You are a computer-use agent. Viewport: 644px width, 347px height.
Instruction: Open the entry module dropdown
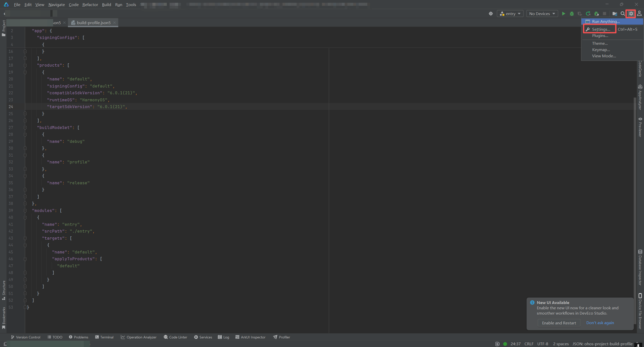pyautogui.click(x=510, y=14)
